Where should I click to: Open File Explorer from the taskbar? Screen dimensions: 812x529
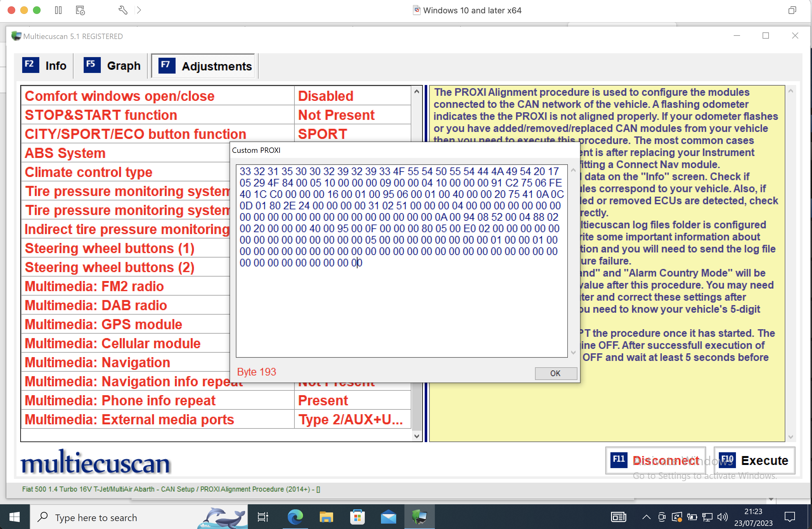click(x=326, y=517)
